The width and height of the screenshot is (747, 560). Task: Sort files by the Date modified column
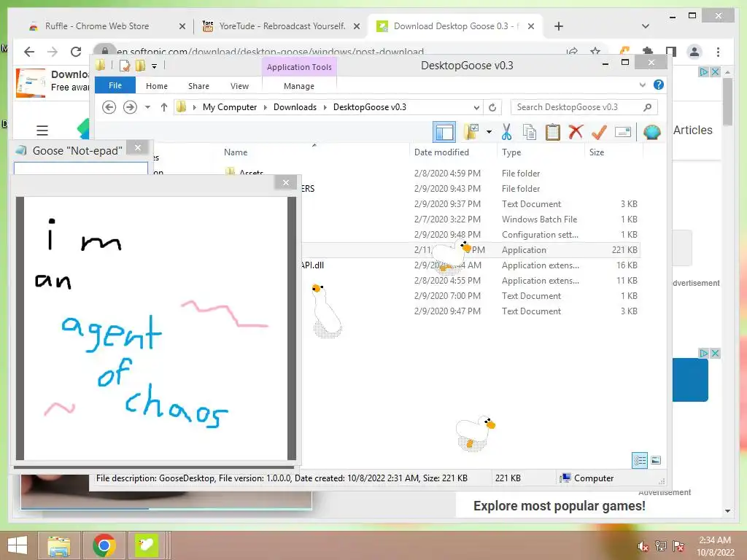click(x=441, y=152)
